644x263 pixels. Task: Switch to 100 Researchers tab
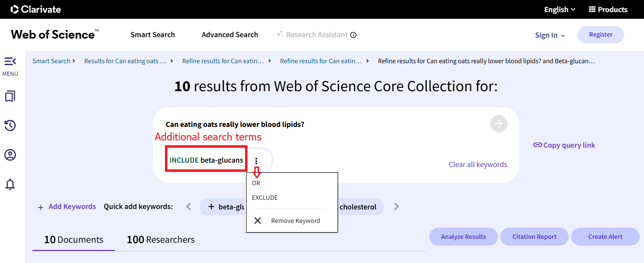tap(161, 239)
